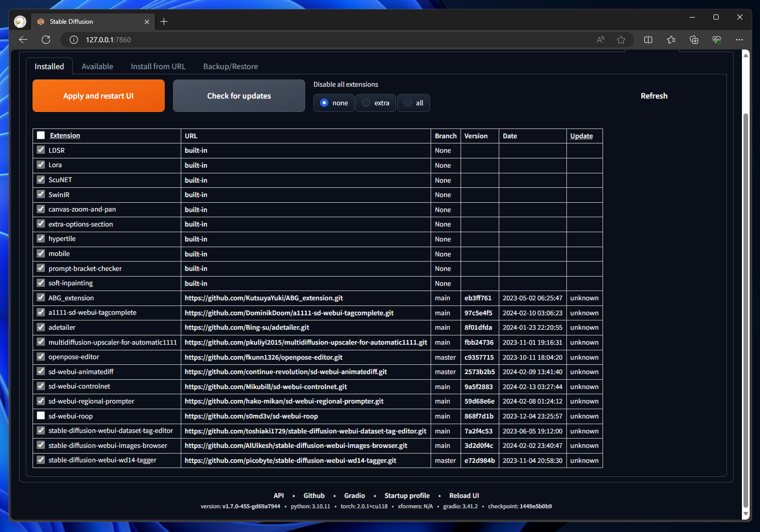Viewport: 760px width, 532px height.
Task: Uncheck the stable-diffusion-webui-wd14-tagger extension
Action: click(41, 460)
